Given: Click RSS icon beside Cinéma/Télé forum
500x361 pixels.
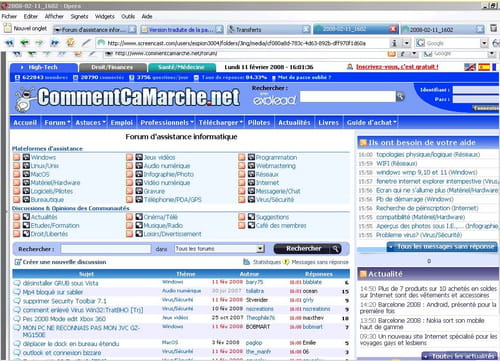Looking at the screenshot, I should coord(130,217).
